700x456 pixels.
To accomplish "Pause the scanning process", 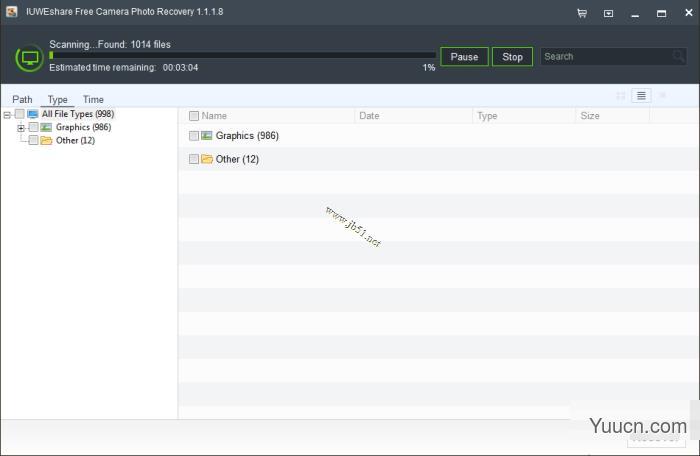I will pos(464,57).
